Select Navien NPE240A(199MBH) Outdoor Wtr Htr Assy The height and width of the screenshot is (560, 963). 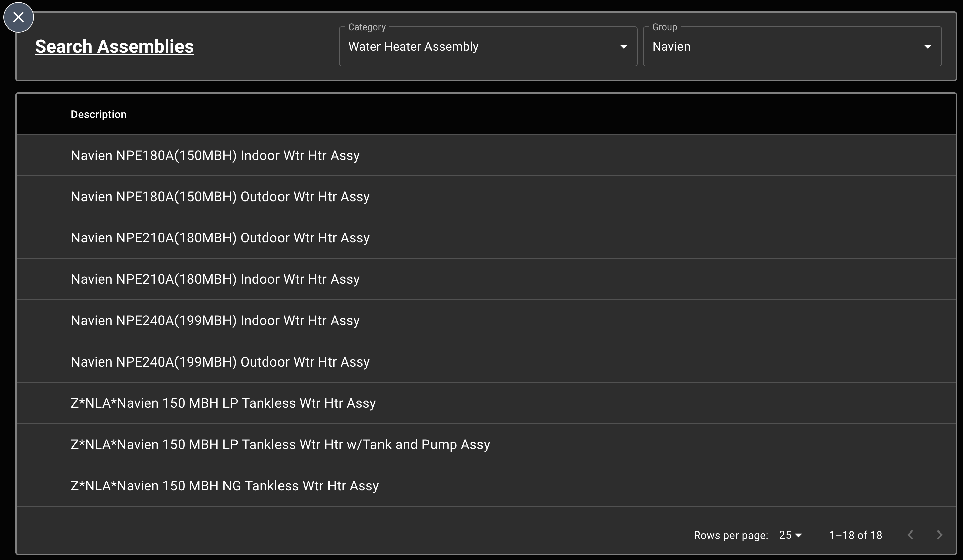[220, 362]
